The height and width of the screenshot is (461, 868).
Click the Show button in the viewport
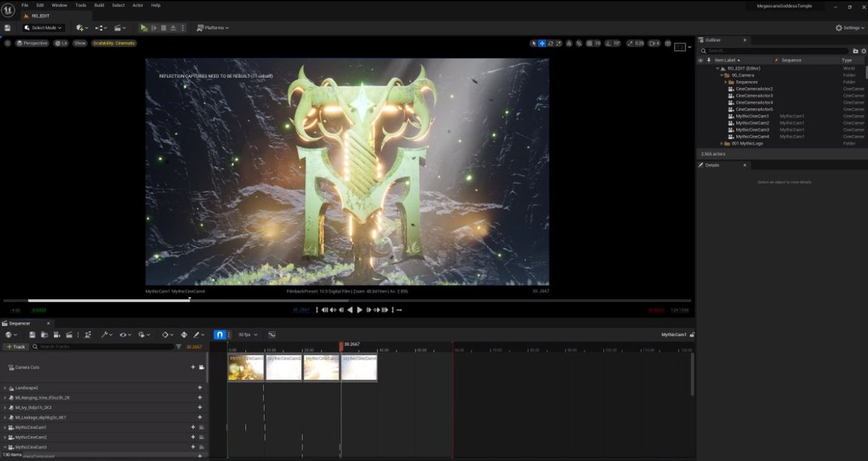[x=80, y=43]
